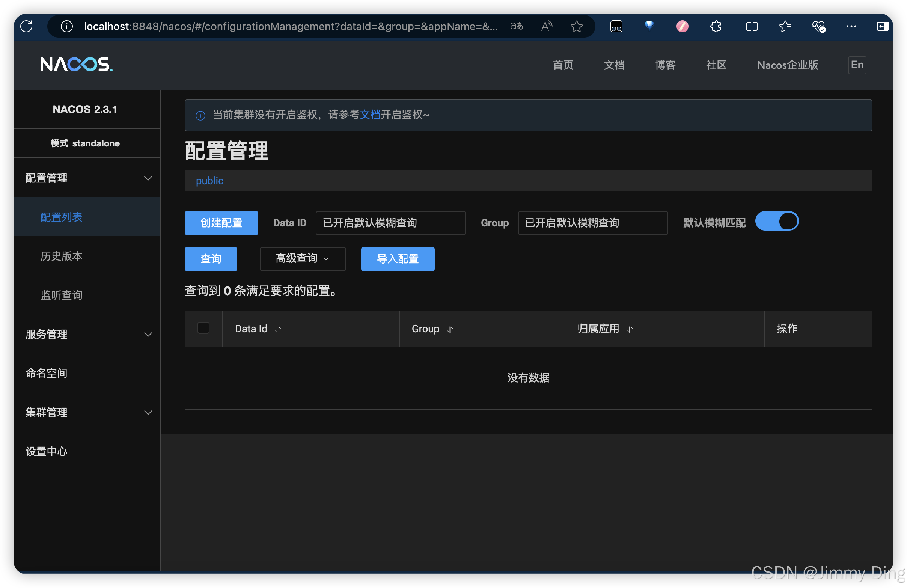The image size is (907, 588).
Task: Click the info icon in the auth notice
Action: [x=200, y=116]
